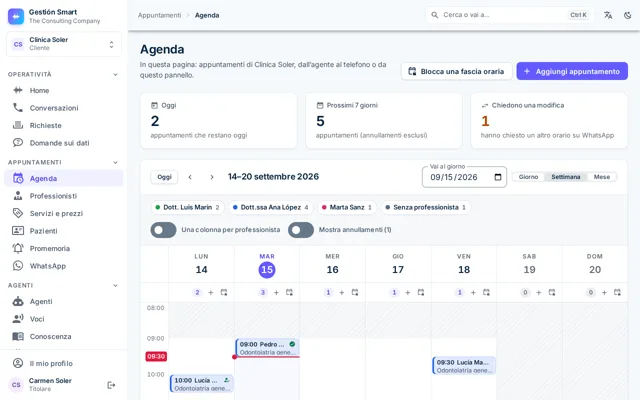This screenshot has width=640, height=400.
Task: Switch calendar to Mese view
Action: click(602, 177)
